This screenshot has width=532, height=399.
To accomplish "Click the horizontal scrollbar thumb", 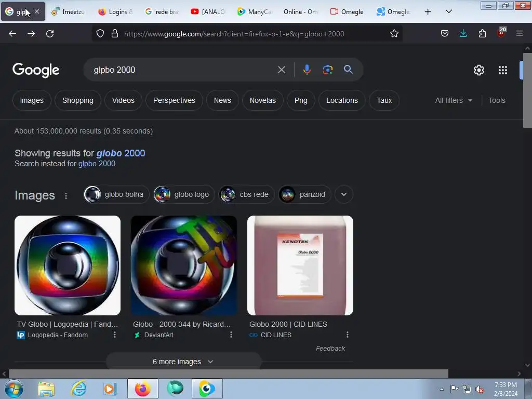I will pos(229,374).
